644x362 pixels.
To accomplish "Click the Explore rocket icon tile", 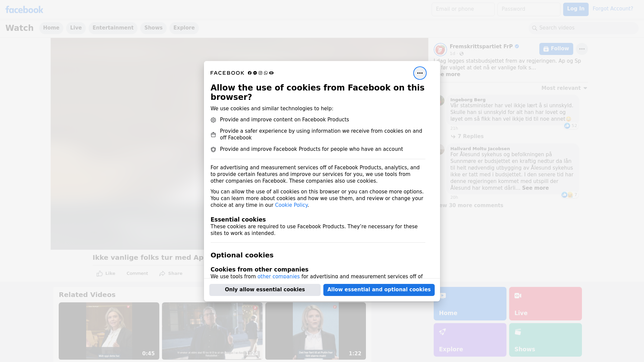I will (x=442, y=332).
